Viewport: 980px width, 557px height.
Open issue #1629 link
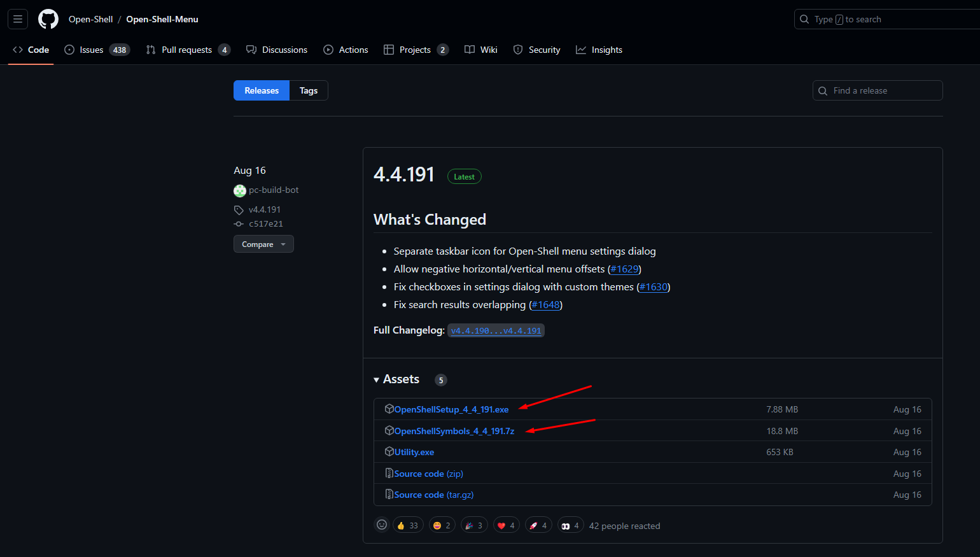pyautogui.click(x=624, y=269)
